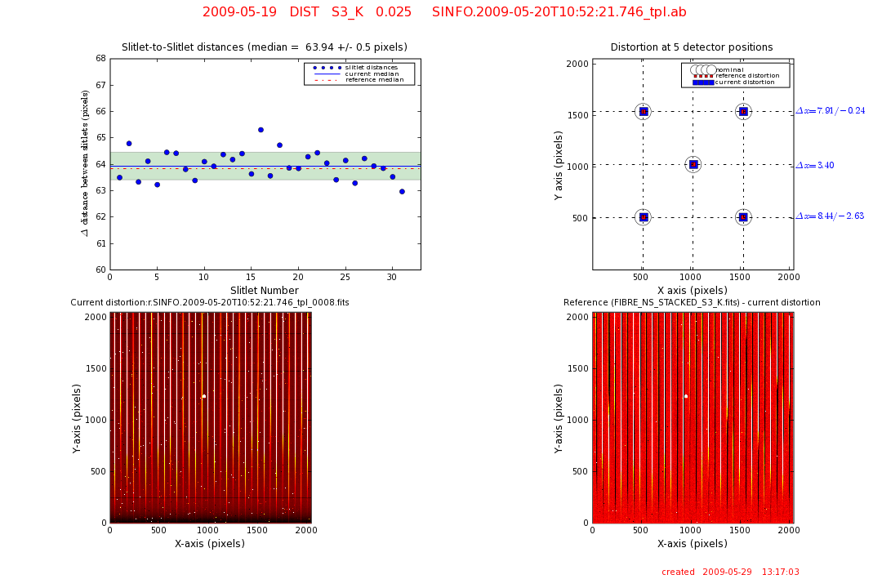The width and height of the screenshot is (882, 588).
Task: Click the red 'created' timestamp text
Action: tap(730, 572)
